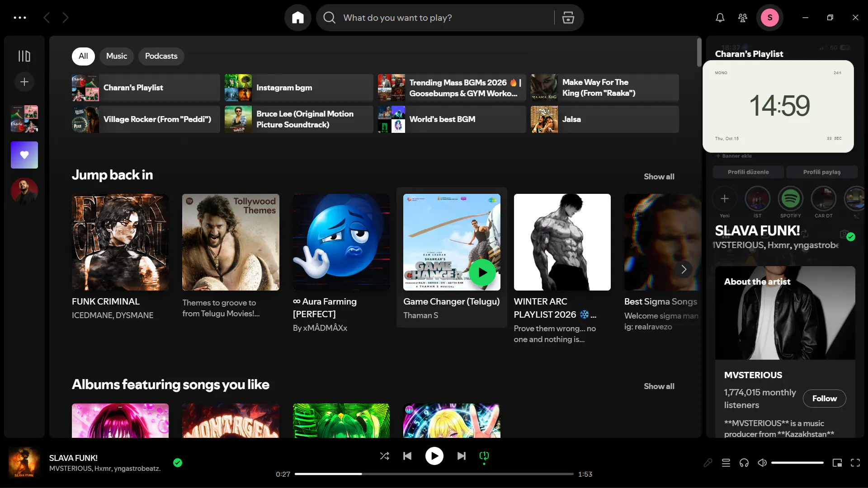Go to the Home icon
868x488 pixels.
click(297, 18)
